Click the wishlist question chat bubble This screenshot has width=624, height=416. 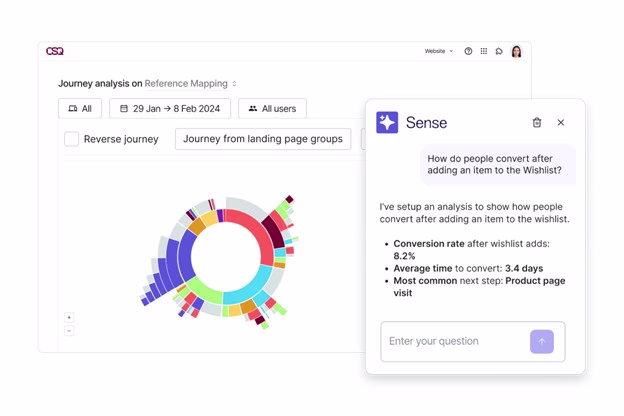(x=497, y=164)
